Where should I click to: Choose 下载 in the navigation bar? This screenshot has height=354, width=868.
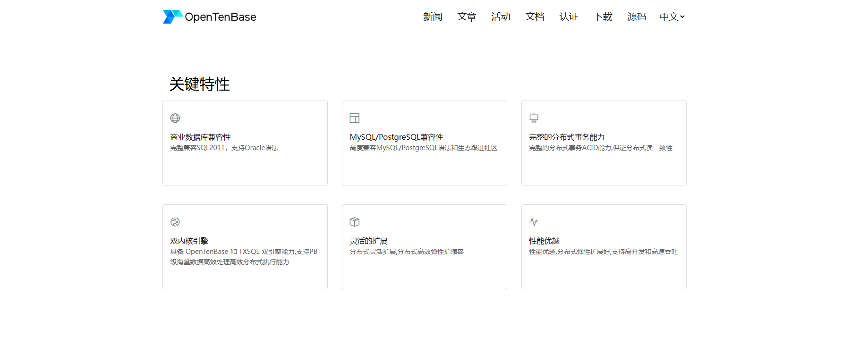(x=603, y=17)
